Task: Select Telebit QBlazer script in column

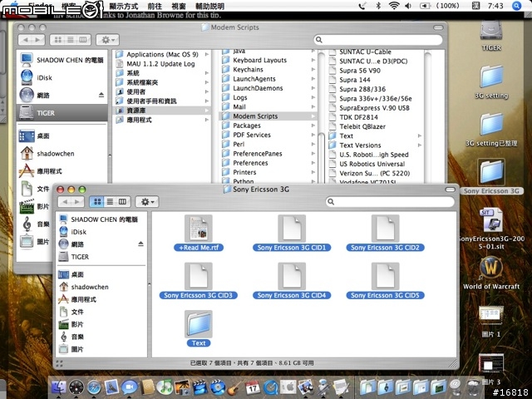Action: (362, 126)
